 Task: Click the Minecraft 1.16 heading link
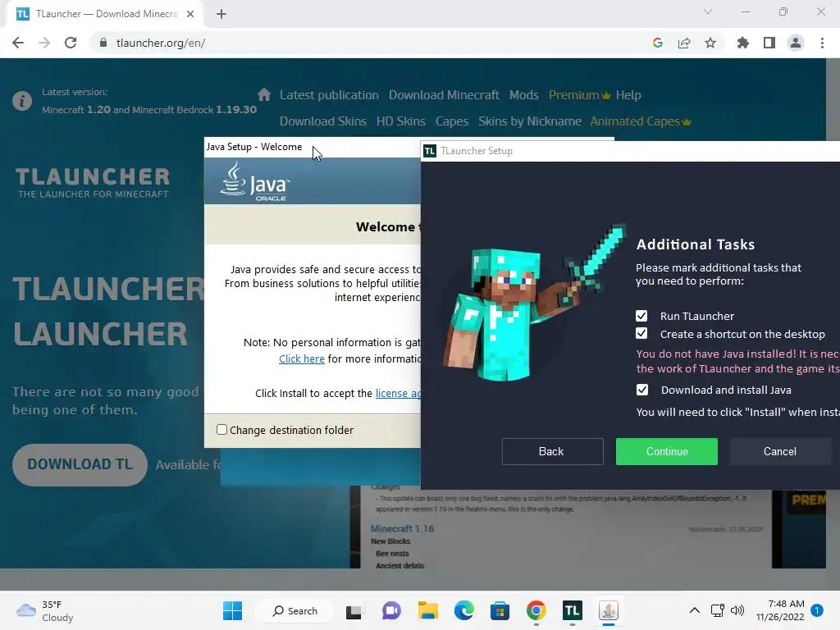(x=402, y=529)
